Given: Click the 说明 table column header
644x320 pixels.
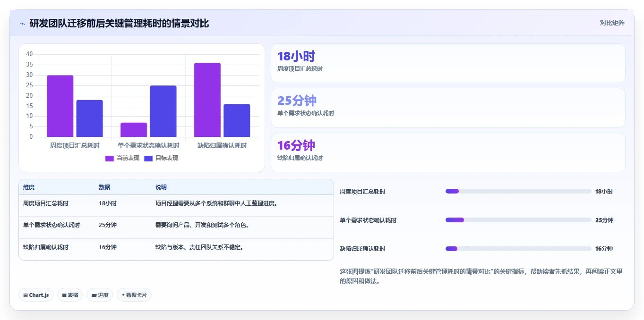Looking at the screenshot, I should point(161,187).
